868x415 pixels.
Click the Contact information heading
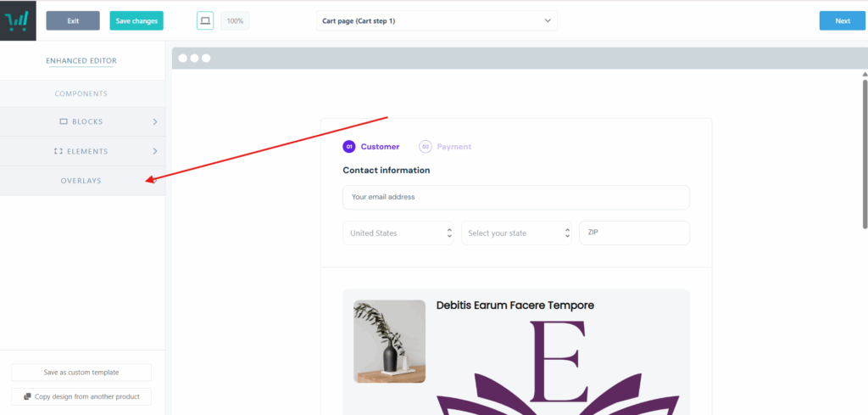coord(387,170)
